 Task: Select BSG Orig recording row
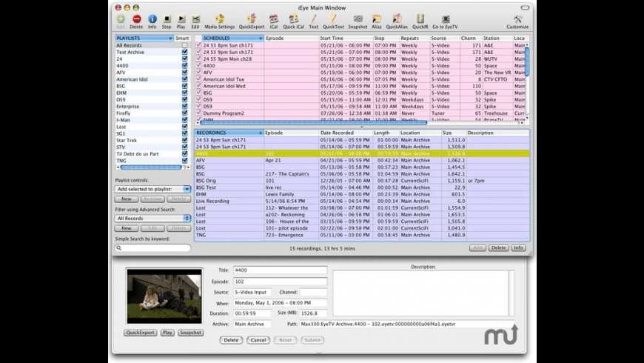[x=362, y=181]
